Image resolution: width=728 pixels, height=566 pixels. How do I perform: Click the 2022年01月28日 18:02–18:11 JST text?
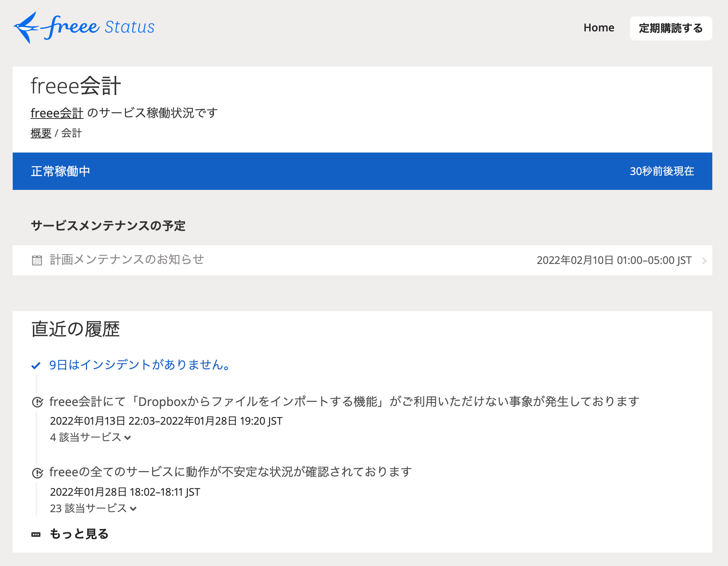(125, 492)
